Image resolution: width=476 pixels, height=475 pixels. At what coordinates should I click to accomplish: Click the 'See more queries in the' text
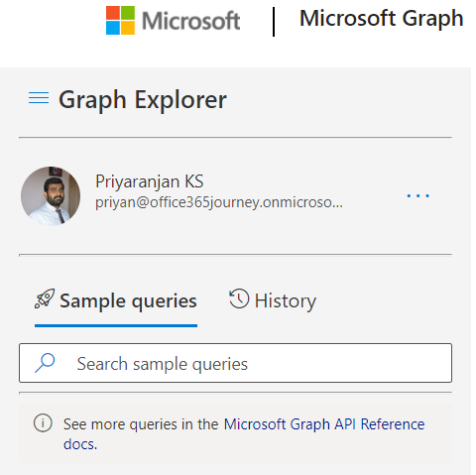pos(141,424)
